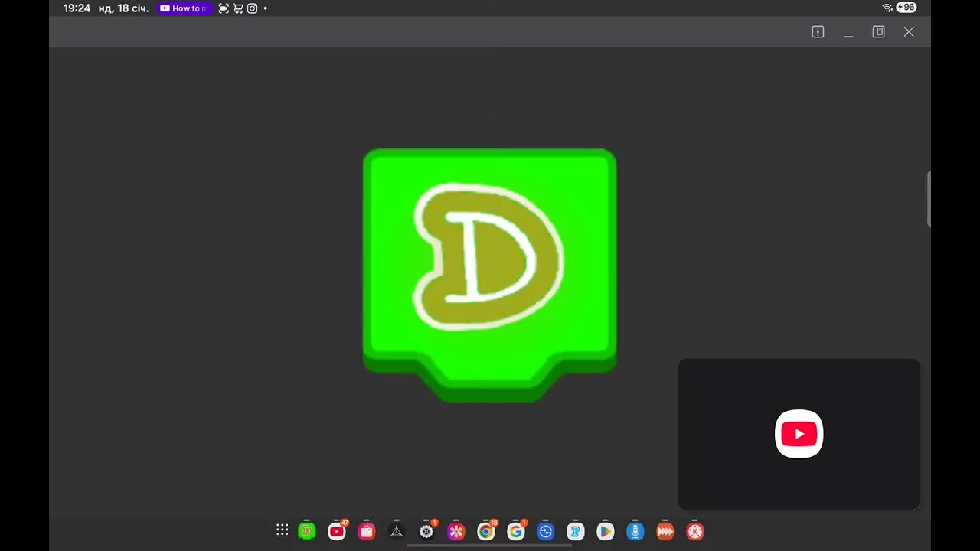Screen dimensions: 980x551
Task: Tap the shopping cart notification icon
Action: coord(238,8)
